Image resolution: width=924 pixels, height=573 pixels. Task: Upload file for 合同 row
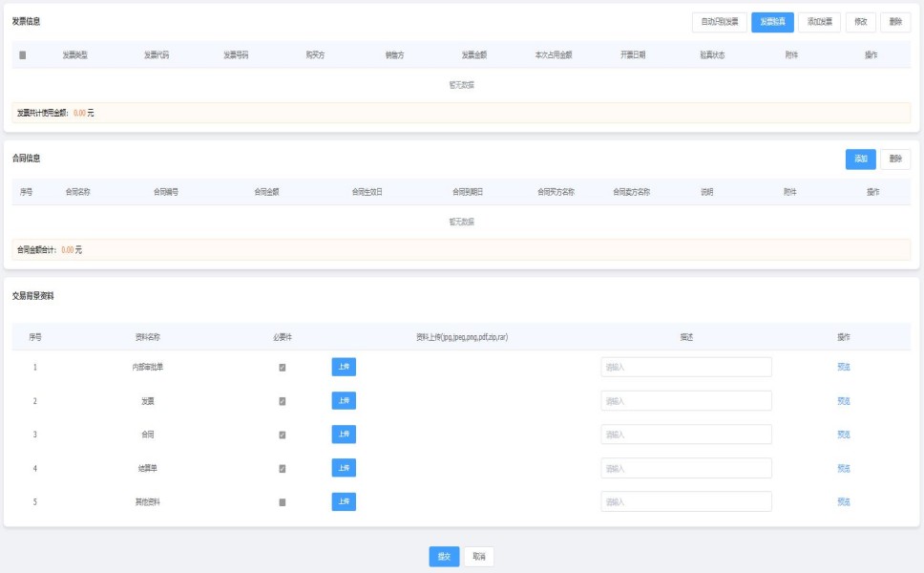pos(344,435)
